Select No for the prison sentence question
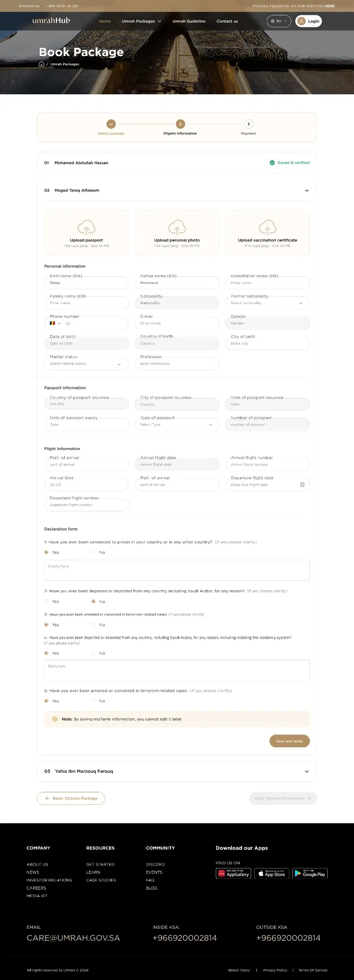Viewport: 354px width, 980px height. (93, 552)
